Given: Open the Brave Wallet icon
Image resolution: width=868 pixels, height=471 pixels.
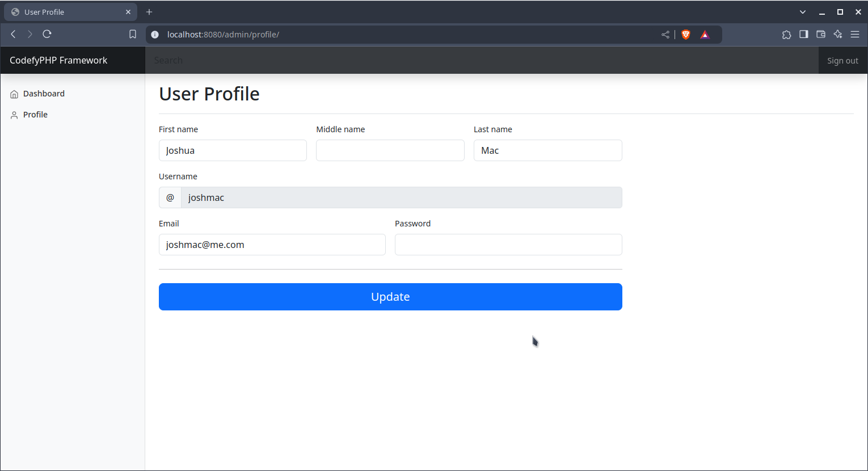Looking at the screenshot, I should 820,35.
